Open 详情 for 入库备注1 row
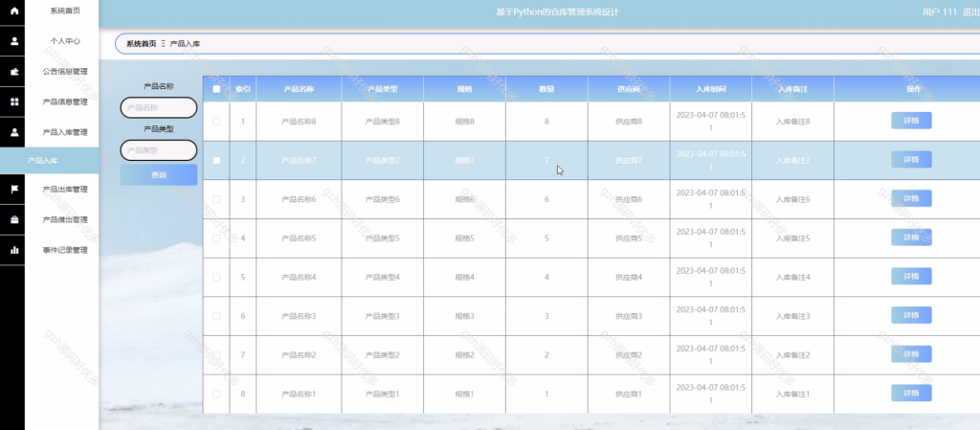Image resolution: width=980 pixels, height=430 pixels. tap(911, 393)
